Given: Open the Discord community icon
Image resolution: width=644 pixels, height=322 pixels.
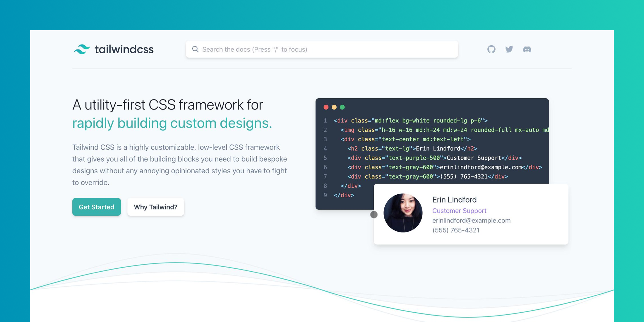Looking at the screenshot, I should click(x=527, y=49).
